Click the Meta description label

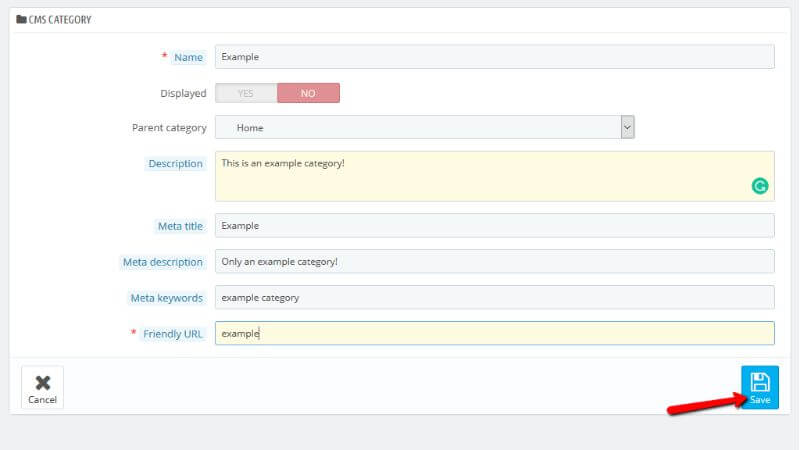[163, 262]
